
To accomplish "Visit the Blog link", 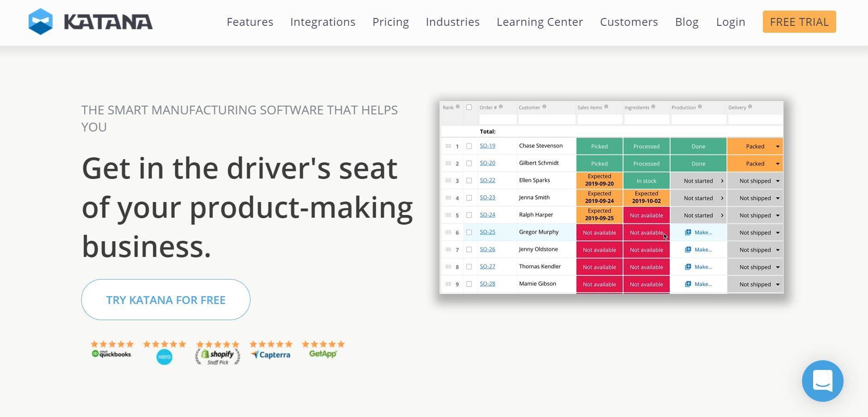I will 687,22.
